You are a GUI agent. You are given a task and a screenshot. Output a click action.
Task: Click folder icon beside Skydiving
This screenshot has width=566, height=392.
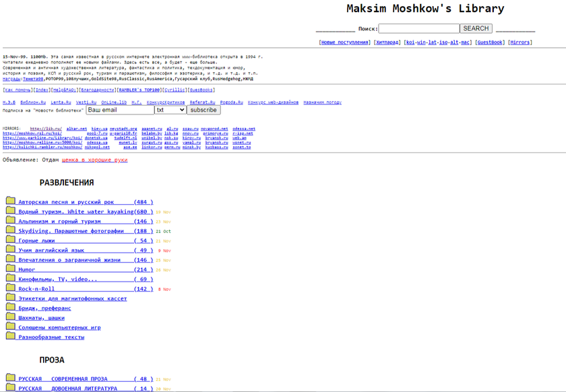[x=11, y=230]
